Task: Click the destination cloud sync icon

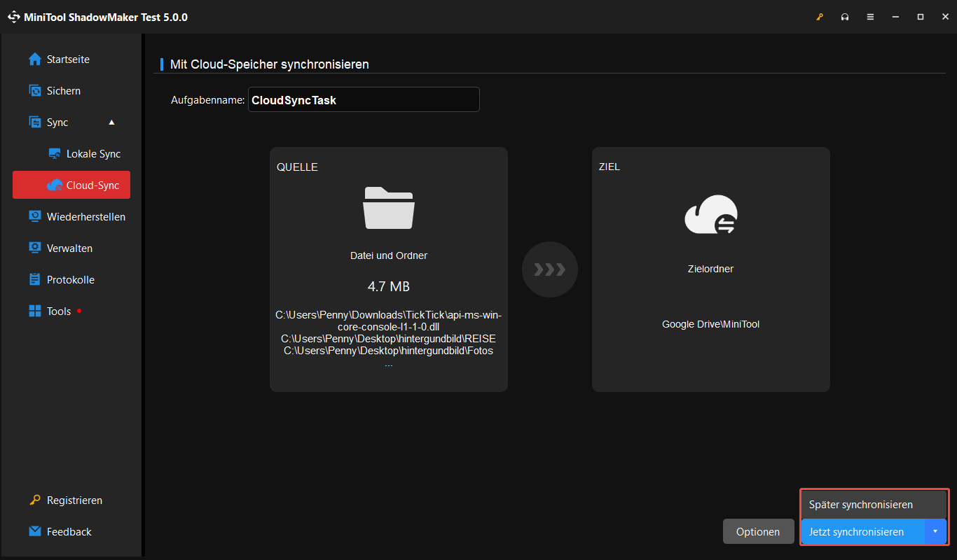Action: pyautogui.click(x=711, y=214)
